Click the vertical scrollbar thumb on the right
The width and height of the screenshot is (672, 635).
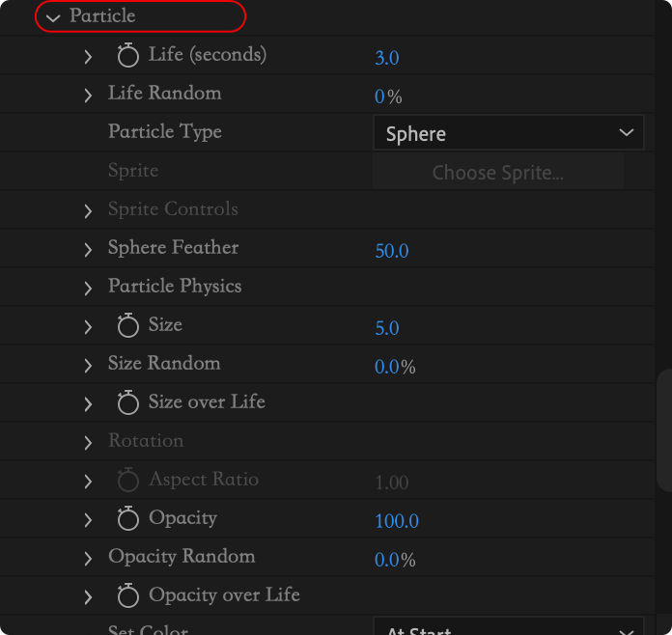664,430
